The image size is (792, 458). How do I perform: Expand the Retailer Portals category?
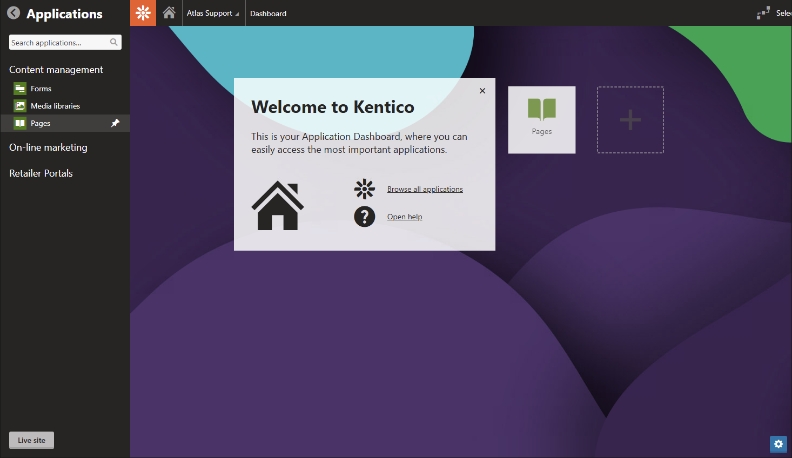(x=41, y=174)
